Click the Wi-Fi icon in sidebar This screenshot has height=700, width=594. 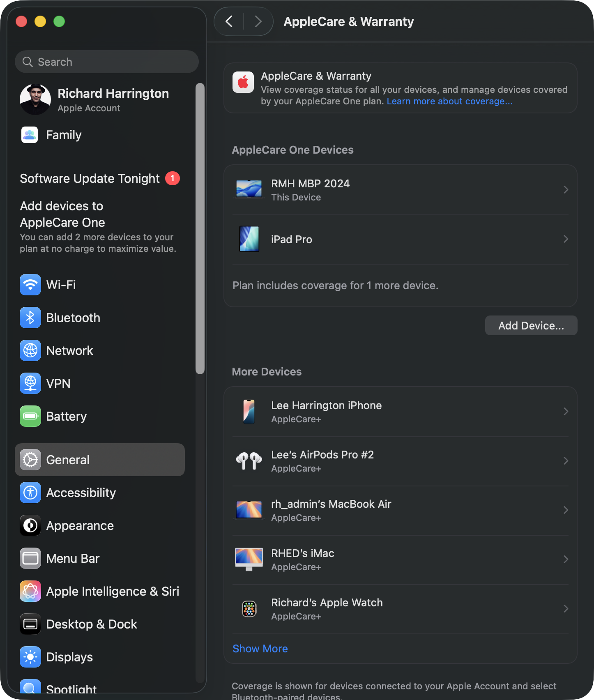[30, 285]
